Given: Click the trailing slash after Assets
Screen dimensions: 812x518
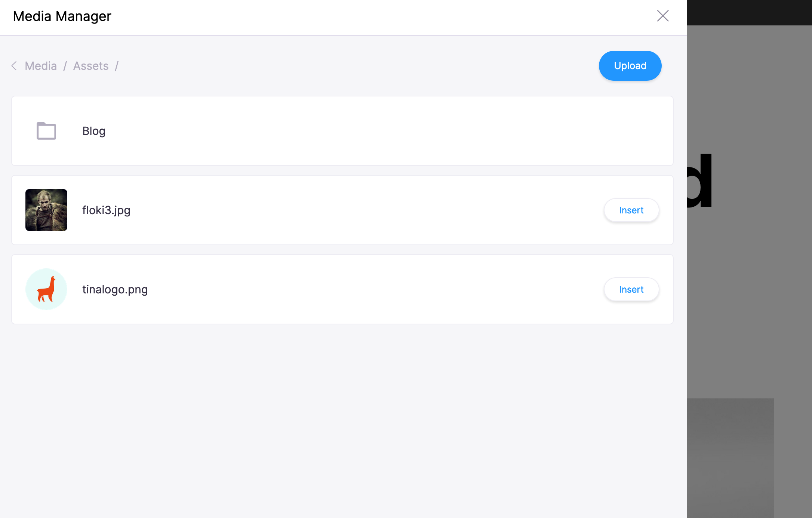Looking at the screenshot, I should coord(117,66).
